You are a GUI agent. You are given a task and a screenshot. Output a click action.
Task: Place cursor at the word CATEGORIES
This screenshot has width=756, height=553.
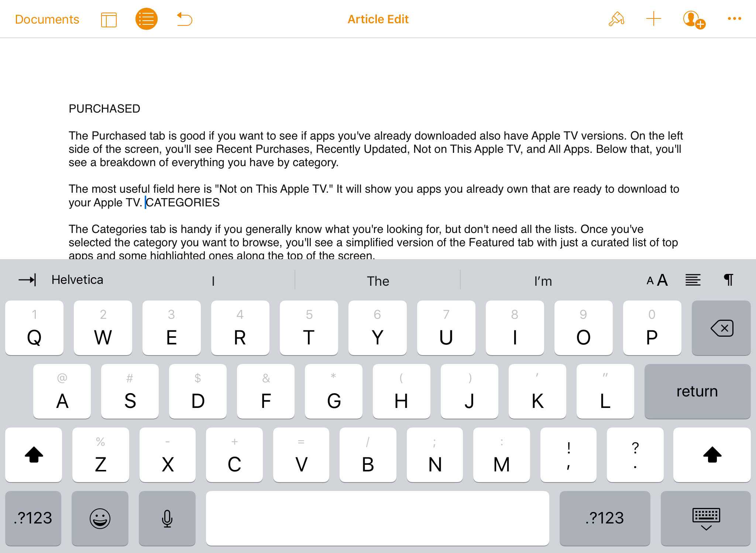[x=183, y=202]
